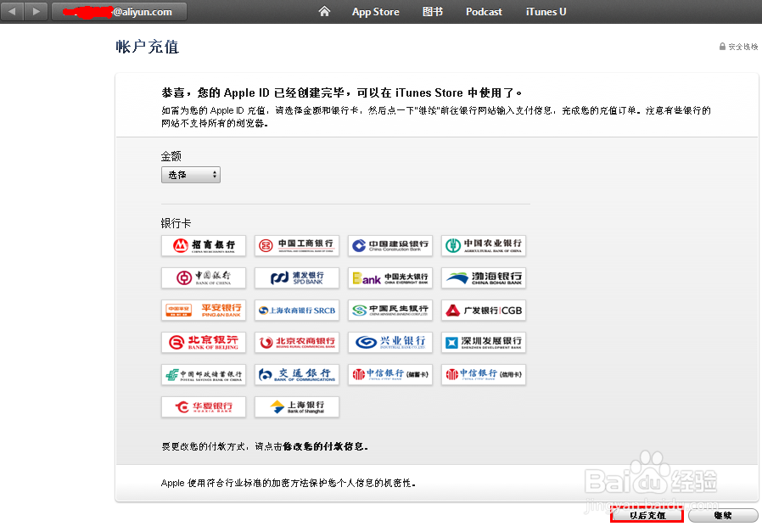The width and height of the screenshot is (762, 532).
Task: Open the aliyun.com account menu
Action: tap(119, 12)
